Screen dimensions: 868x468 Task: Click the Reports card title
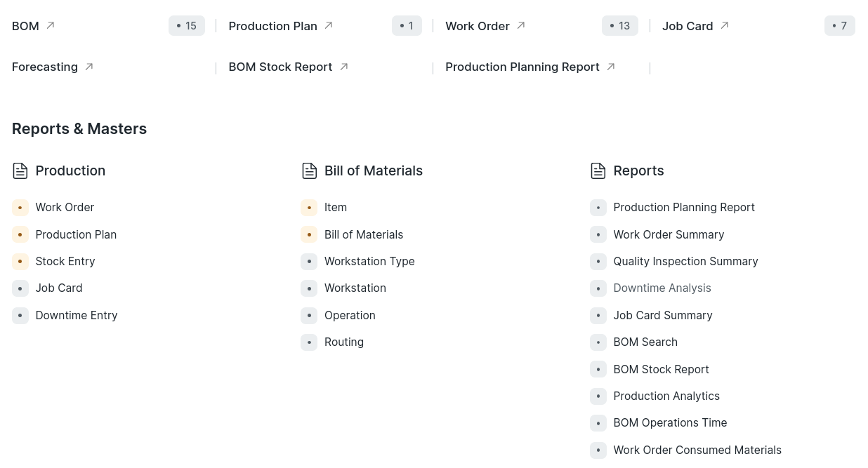point(638,171)
